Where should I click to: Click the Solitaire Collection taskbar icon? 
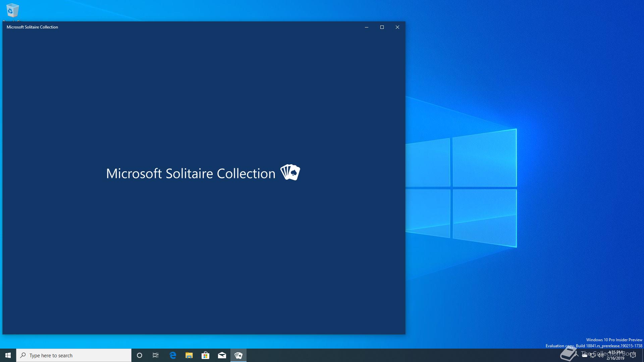238,355
